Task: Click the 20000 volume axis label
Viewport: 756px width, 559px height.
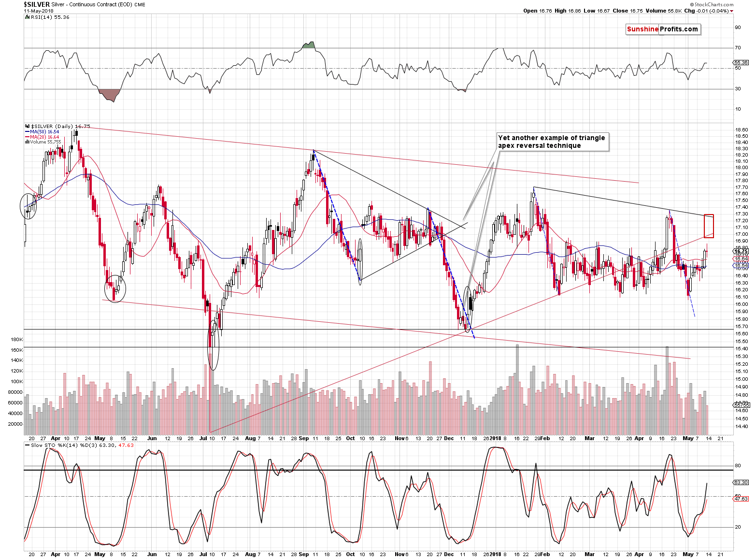Action: [15, 424]
